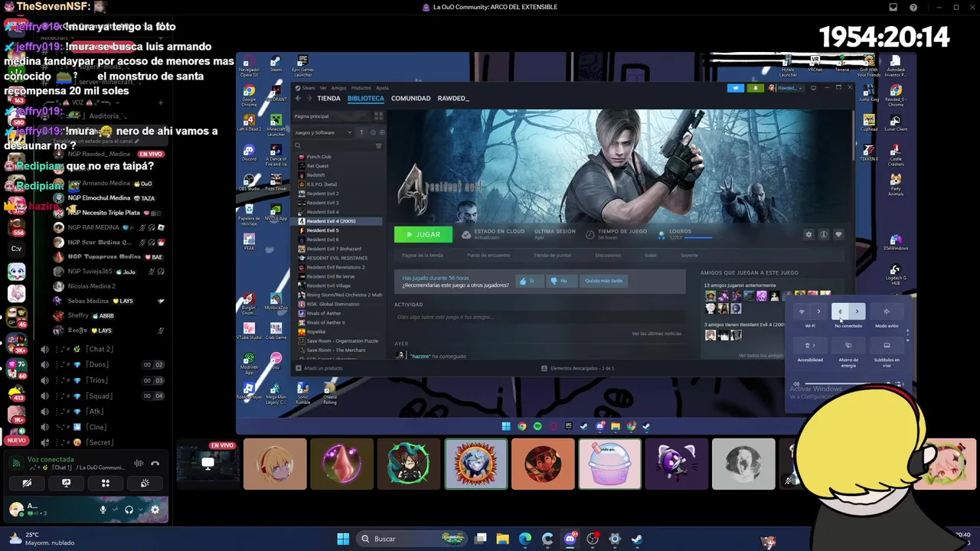Viewport: 980px width, 551px height.
Task: Expand headphone output options arrow
Action: click(x=141, y=510)
